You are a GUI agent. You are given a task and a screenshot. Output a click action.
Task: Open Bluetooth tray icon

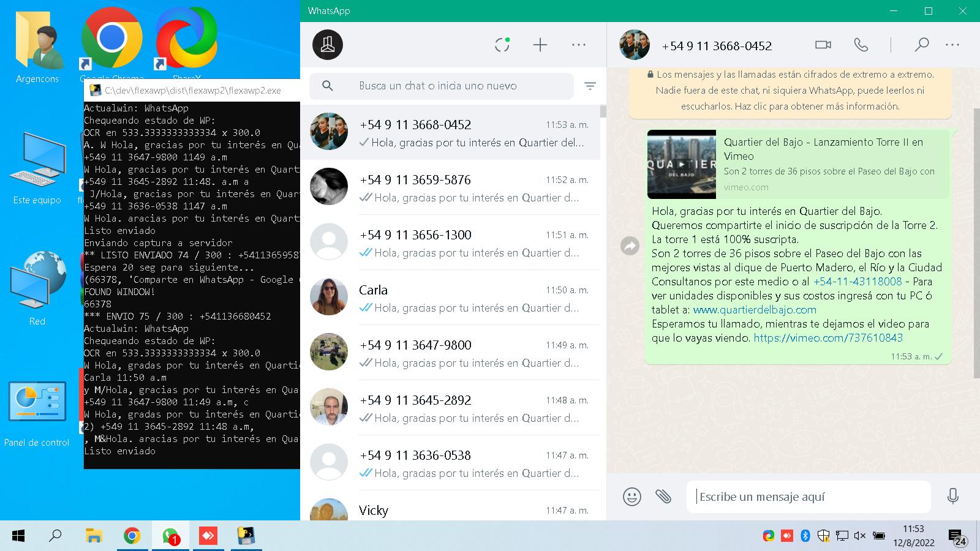tap(805, 536)
